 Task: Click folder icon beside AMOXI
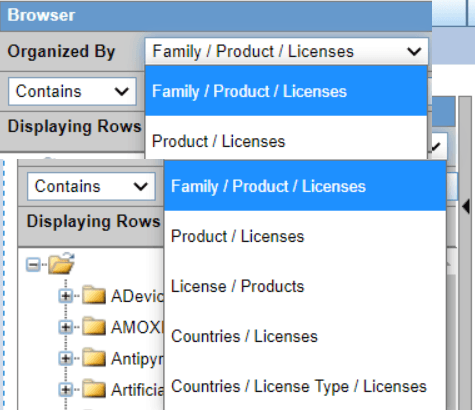click(94, 326)
